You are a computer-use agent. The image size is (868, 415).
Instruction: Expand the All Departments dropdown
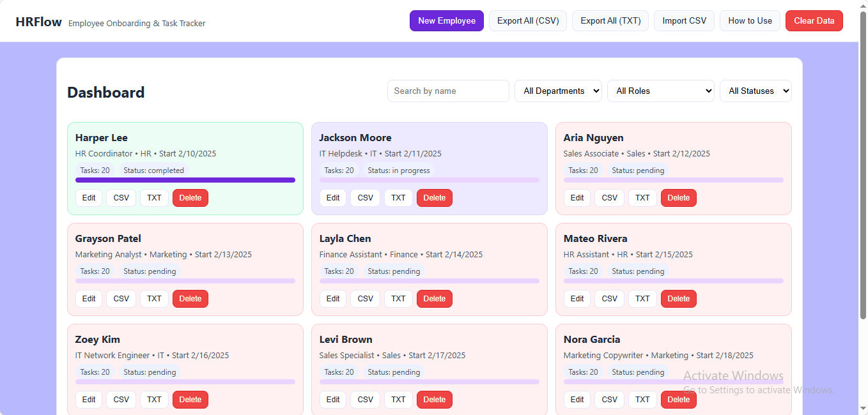558,91
